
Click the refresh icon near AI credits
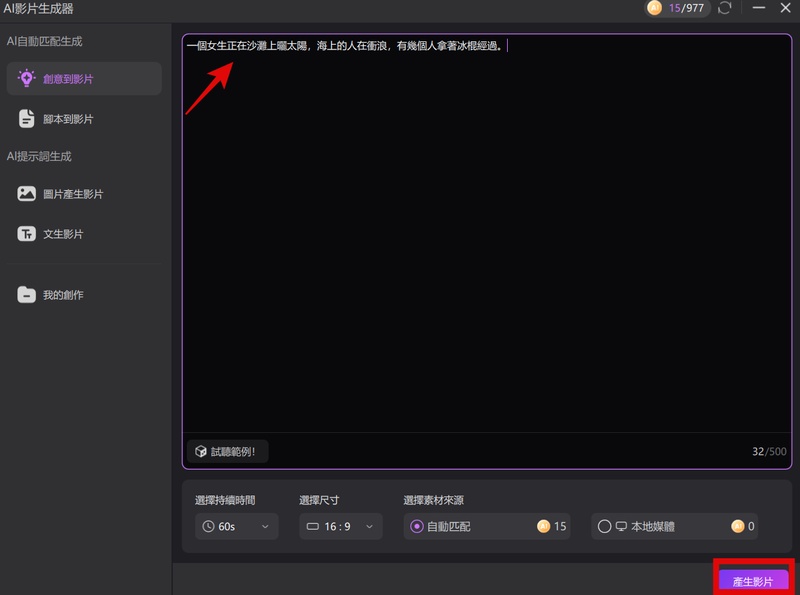(723, 10)
